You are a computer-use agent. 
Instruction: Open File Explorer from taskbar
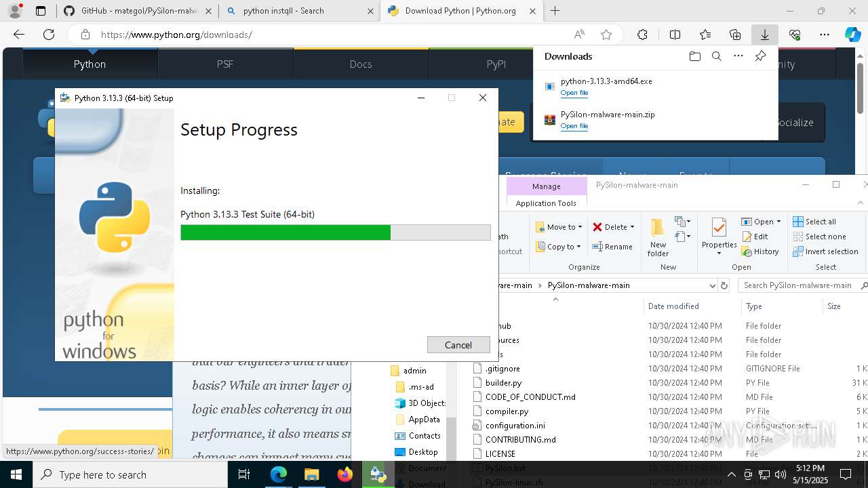[312, 474]
